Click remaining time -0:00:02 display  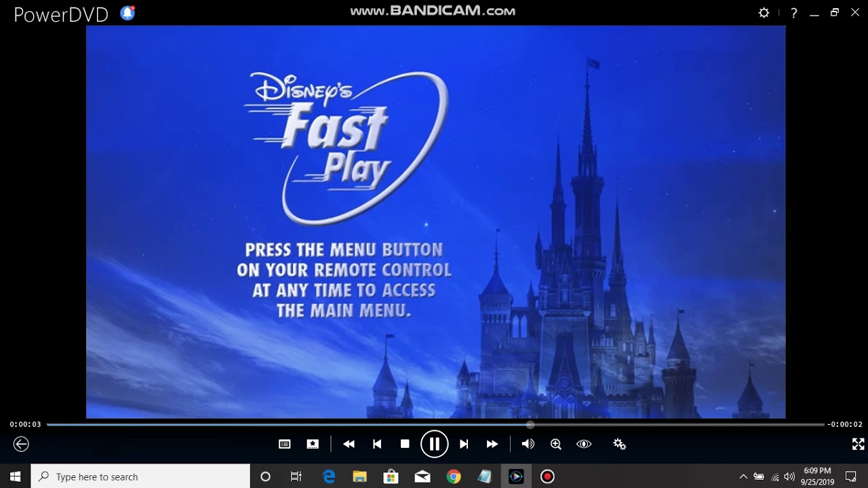[x=844, y=425]
